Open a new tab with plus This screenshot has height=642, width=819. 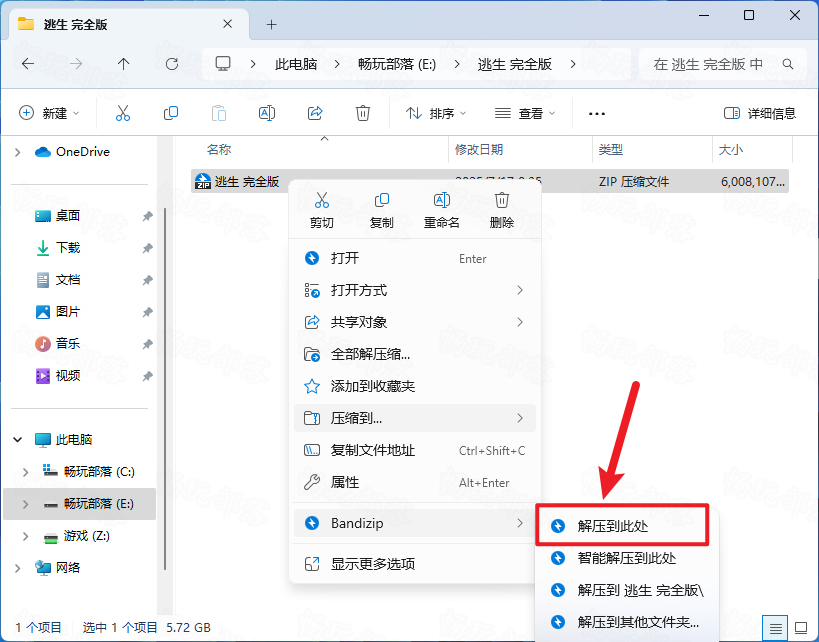point(271,25)
